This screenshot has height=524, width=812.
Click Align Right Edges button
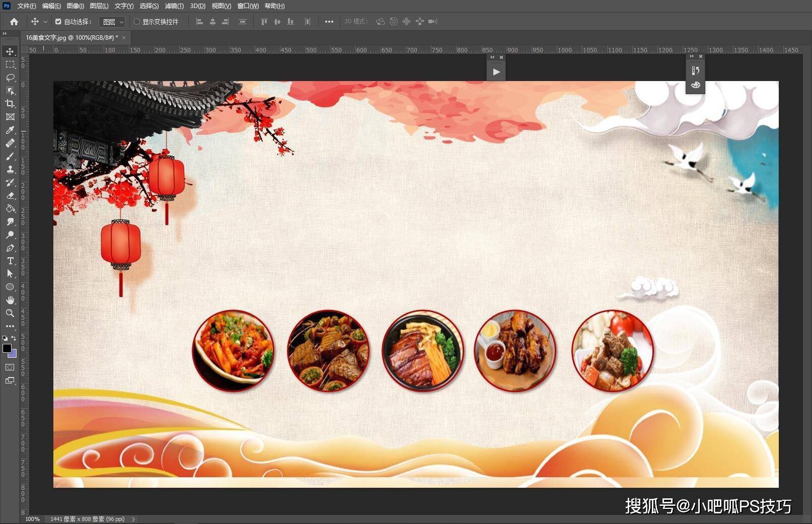pos(226,22)
